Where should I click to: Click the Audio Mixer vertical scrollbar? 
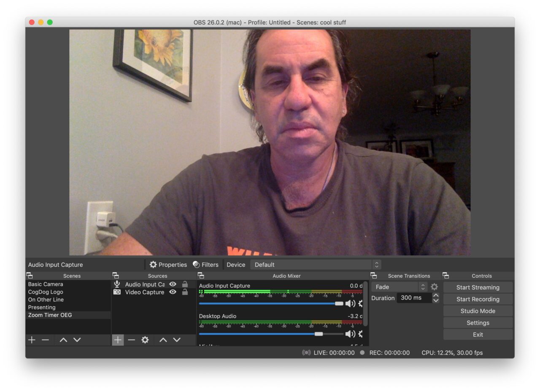pyautogui.click(x=366, y=304)
